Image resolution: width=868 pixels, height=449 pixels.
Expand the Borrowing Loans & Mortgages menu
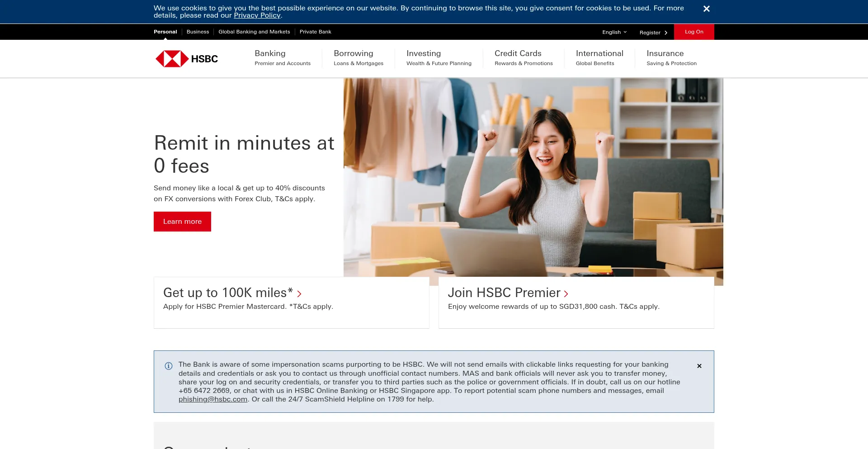click(x=358, y=58)
